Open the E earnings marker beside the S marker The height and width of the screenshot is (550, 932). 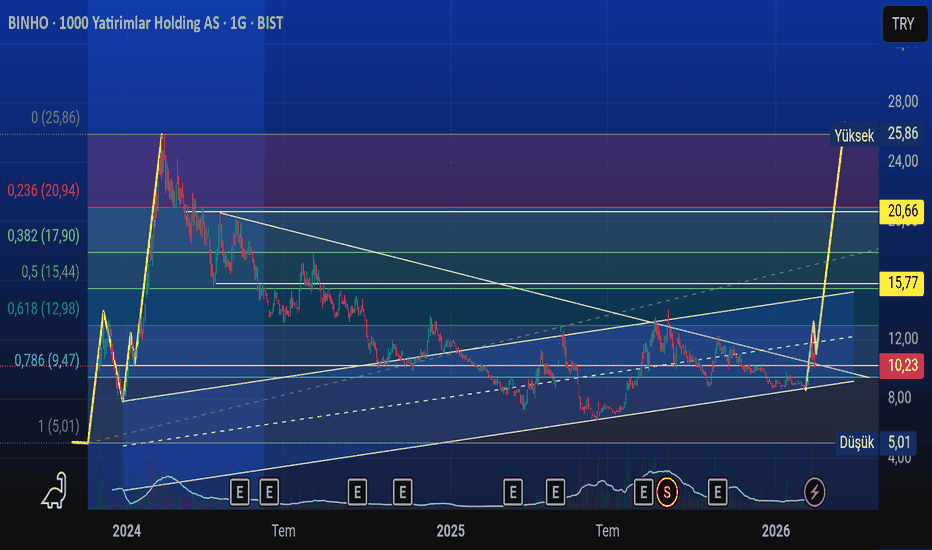pyautogui.click(x=643, y=492)
